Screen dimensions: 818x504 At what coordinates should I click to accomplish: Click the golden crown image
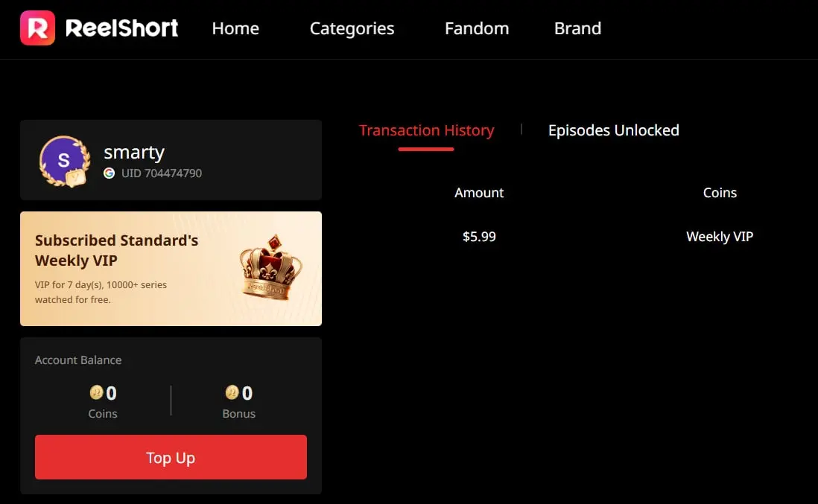[x=270, y=267]
